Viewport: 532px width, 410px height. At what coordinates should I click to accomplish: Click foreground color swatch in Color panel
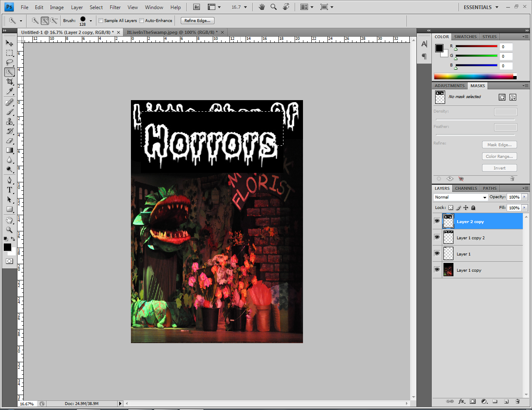(439, 48)
